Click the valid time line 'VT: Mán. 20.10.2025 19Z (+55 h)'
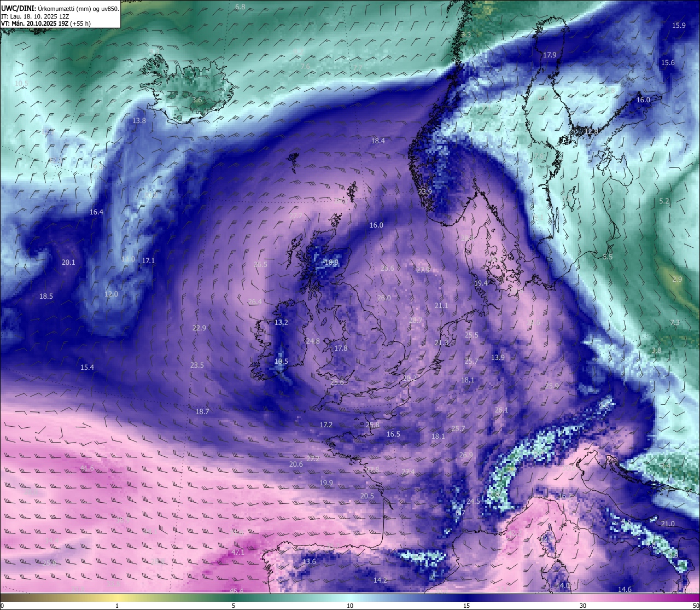 click(x=46, y=24)
